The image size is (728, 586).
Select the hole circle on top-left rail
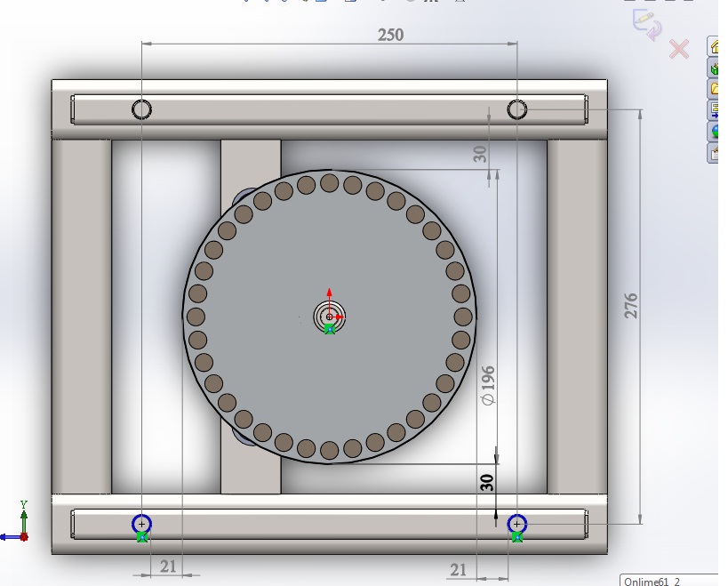pyautogui.click(x=142, y=109)
